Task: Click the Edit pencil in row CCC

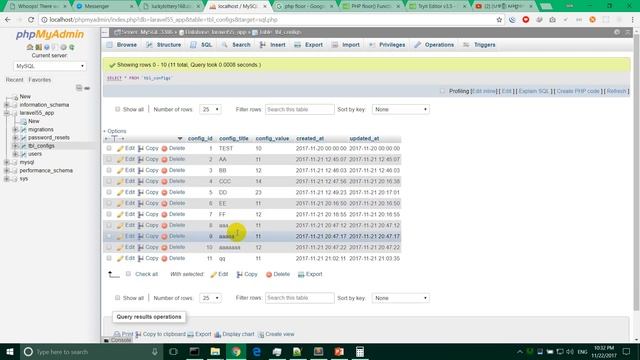Action: tap(120, 182)
